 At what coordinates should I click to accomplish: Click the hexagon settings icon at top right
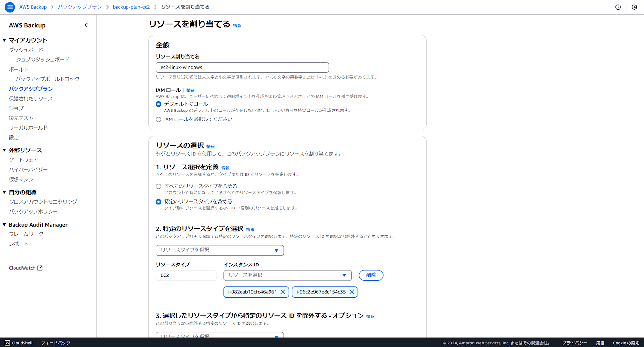pos(634,7)
